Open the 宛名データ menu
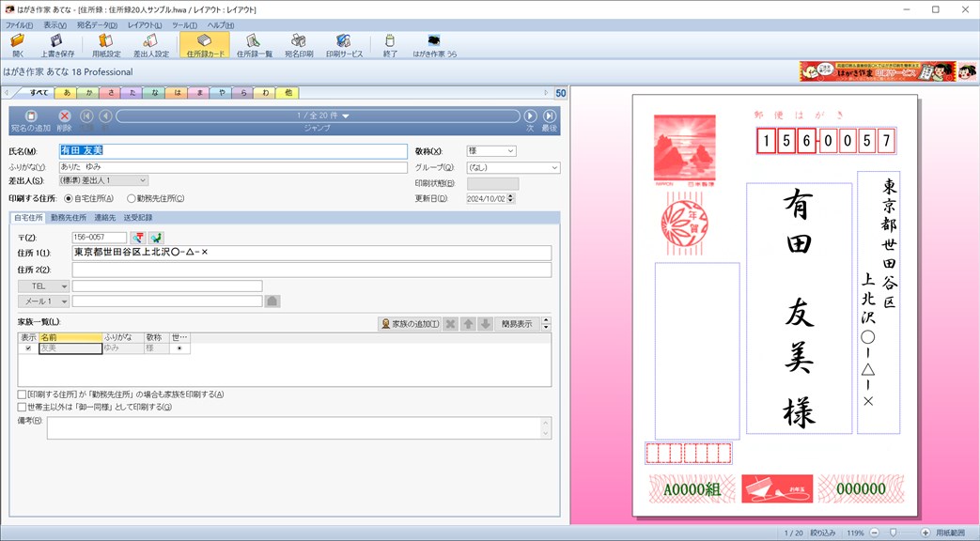Image resolution: width=980 pixels, height=541 pixels. (97, 25)
